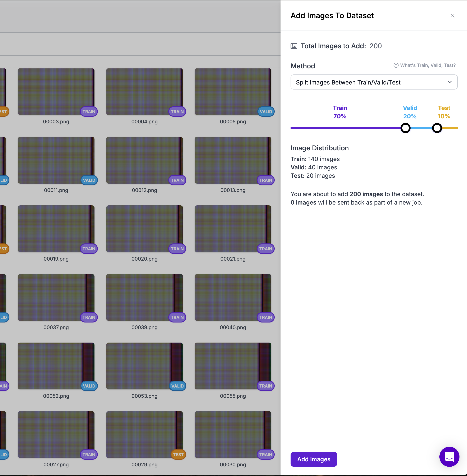The width and height of the screenshot is (467, 476).
Task: Click the Valid/Test slider handle
Action: click(437, 128)
